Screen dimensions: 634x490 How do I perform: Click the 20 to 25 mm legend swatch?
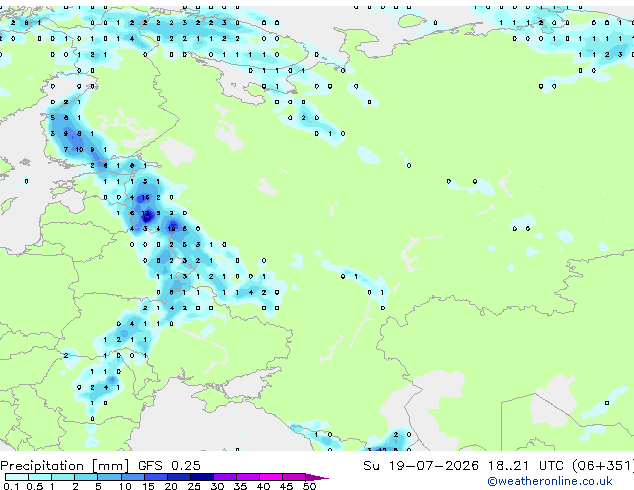pos(178,477)
